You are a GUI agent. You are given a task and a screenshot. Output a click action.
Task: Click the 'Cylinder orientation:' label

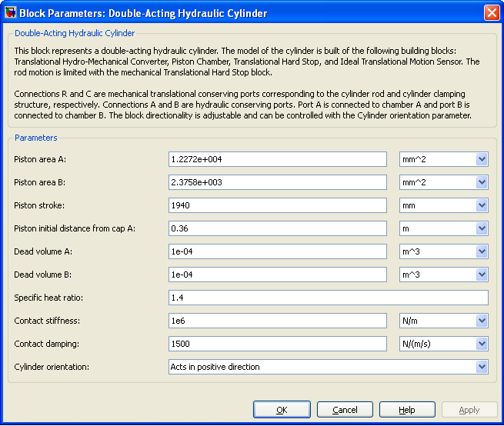click(x=52, y=367)
